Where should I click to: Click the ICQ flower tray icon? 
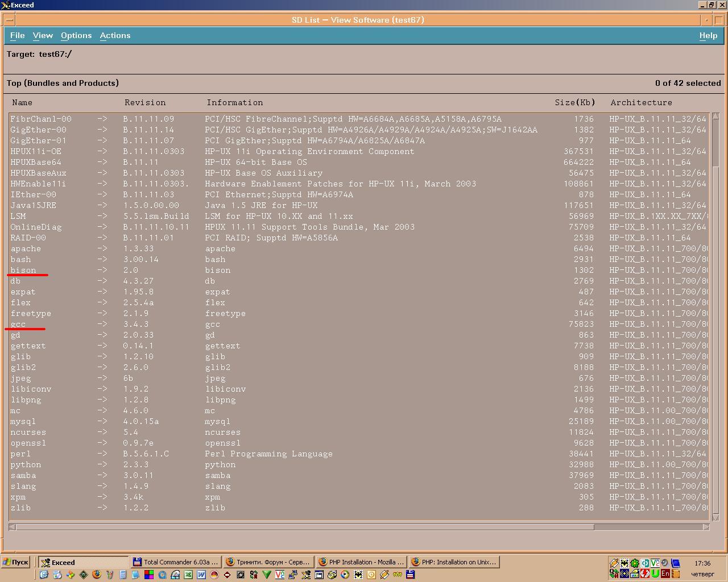click(x=634, y=563)
